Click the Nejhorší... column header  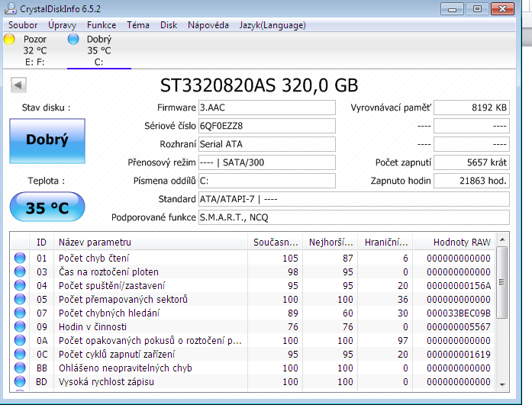point(330,242)
